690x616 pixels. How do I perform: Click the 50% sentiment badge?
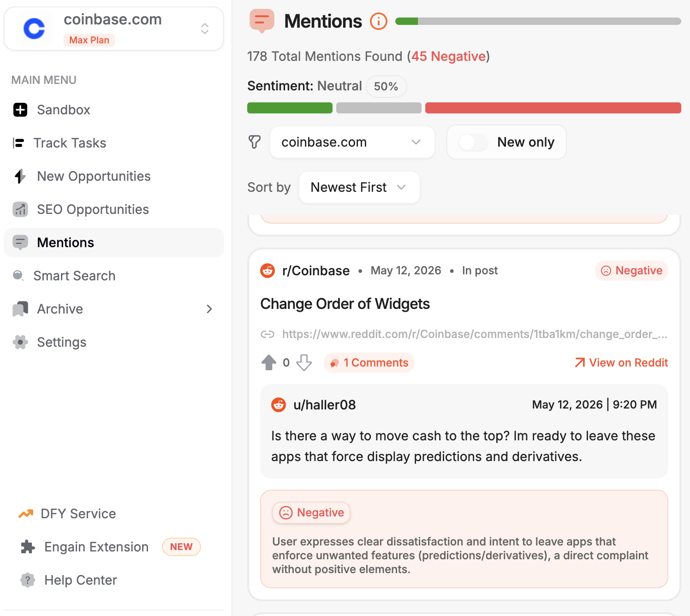[386, 86]
